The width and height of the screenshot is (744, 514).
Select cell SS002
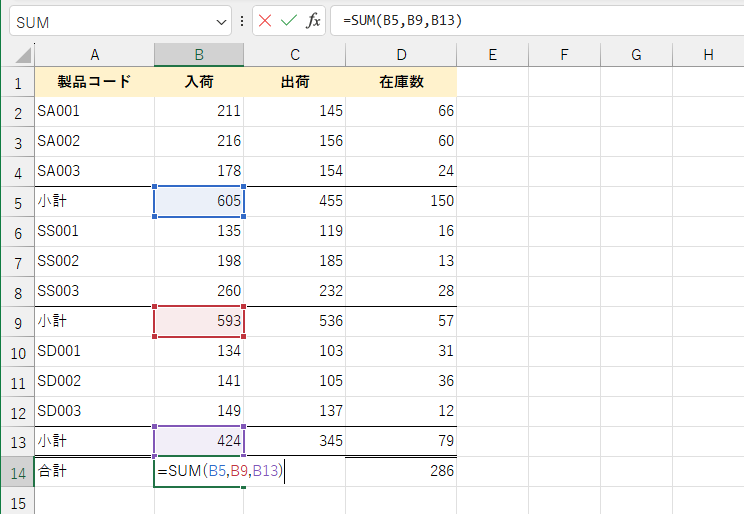click(x=94, y=262)
